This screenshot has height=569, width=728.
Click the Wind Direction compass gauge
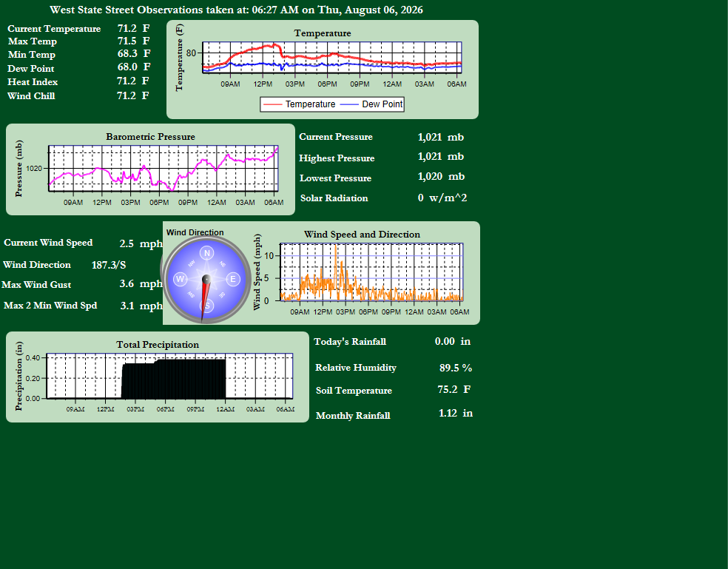[x=206, y=279]
